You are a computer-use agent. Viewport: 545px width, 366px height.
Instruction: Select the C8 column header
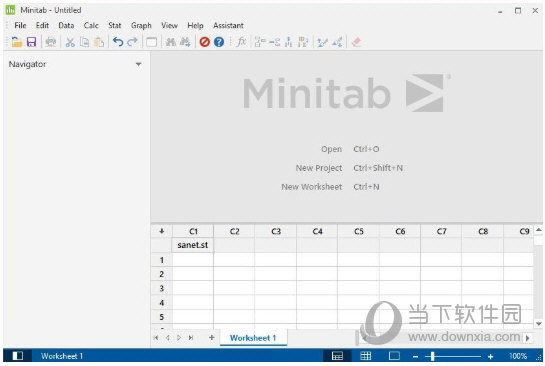click(483, 231)
